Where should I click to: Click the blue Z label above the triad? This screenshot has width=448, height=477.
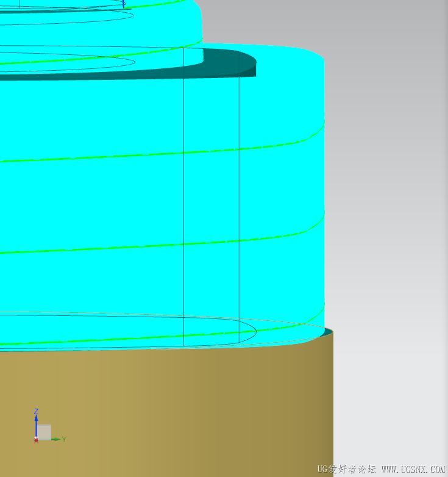tap(36, 412)
